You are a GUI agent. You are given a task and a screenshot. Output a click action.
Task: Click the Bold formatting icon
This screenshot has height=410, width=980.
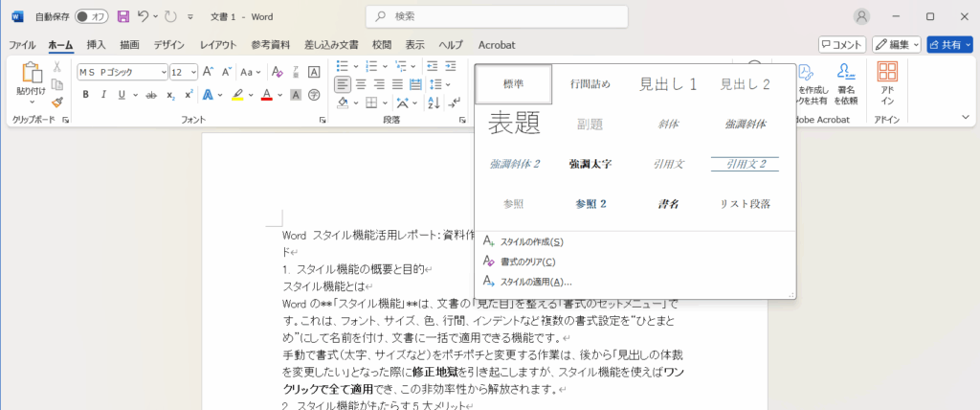(85, 95)
